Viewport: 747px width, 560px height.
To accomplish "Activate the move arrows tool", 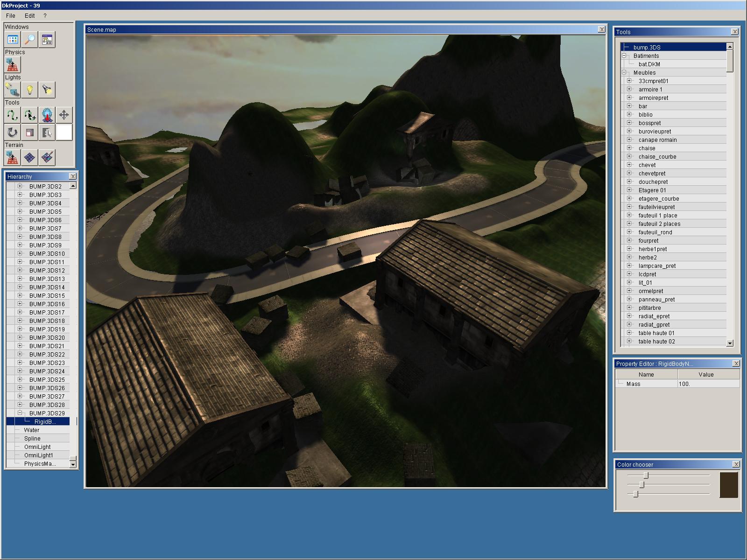I will pyautogui.click(x=64, y=115).
